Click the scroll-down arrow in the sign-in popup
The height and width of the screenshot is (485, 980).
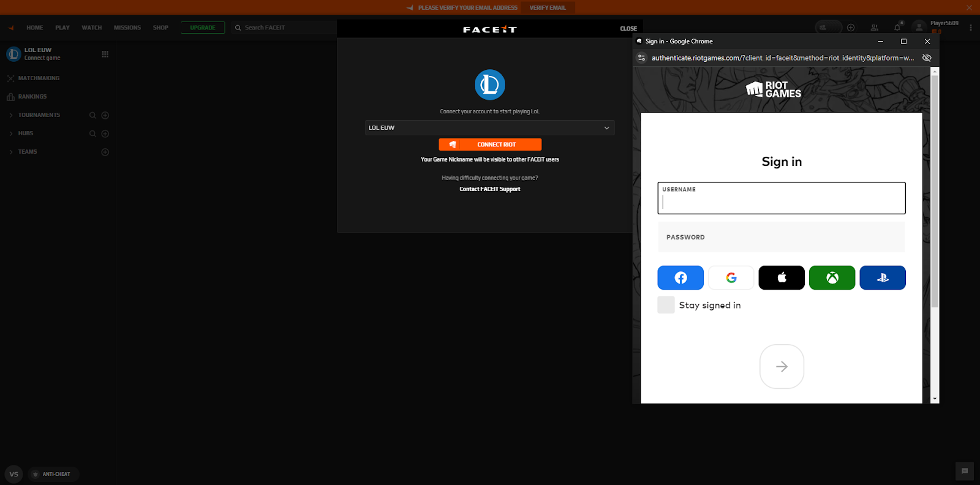coord(935,399)
